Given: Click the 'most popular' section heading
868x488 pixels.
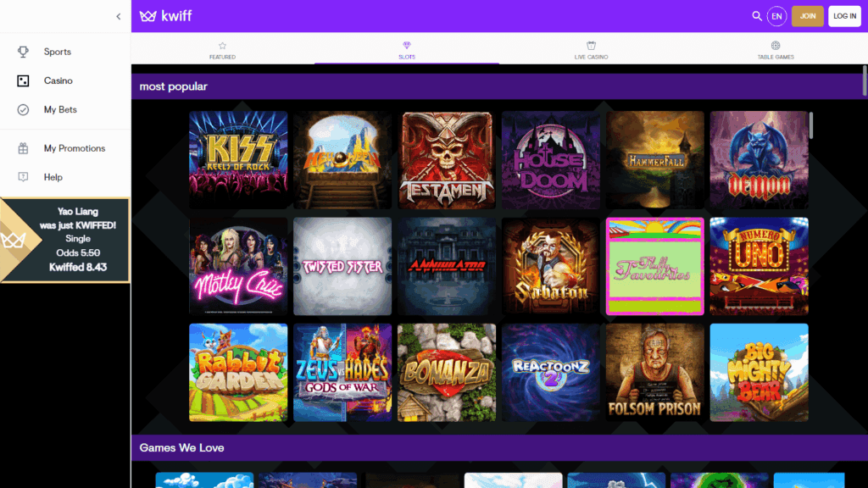Looking at the screenshot, I should click(x=173, y=86).
